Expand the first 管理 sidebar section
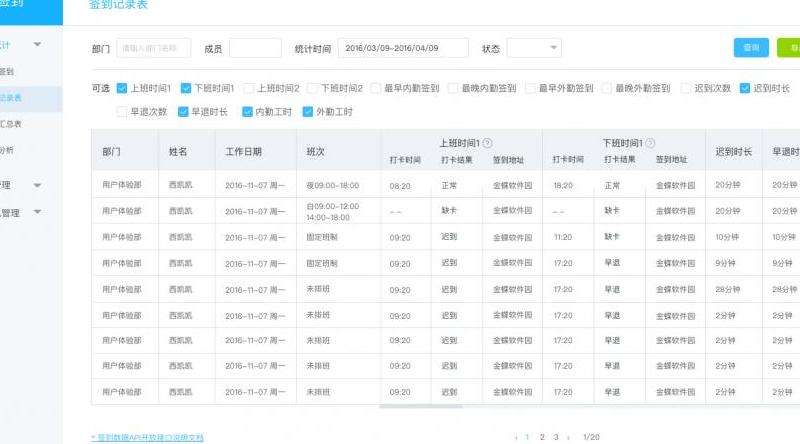800x444 pixels. (x=37, y=185)
